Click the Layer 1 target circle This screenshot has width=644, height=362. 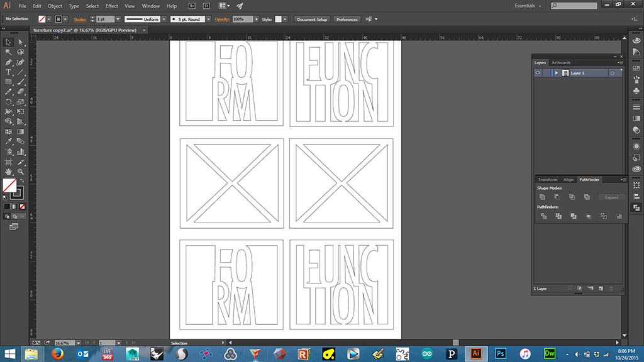(612, 73)
